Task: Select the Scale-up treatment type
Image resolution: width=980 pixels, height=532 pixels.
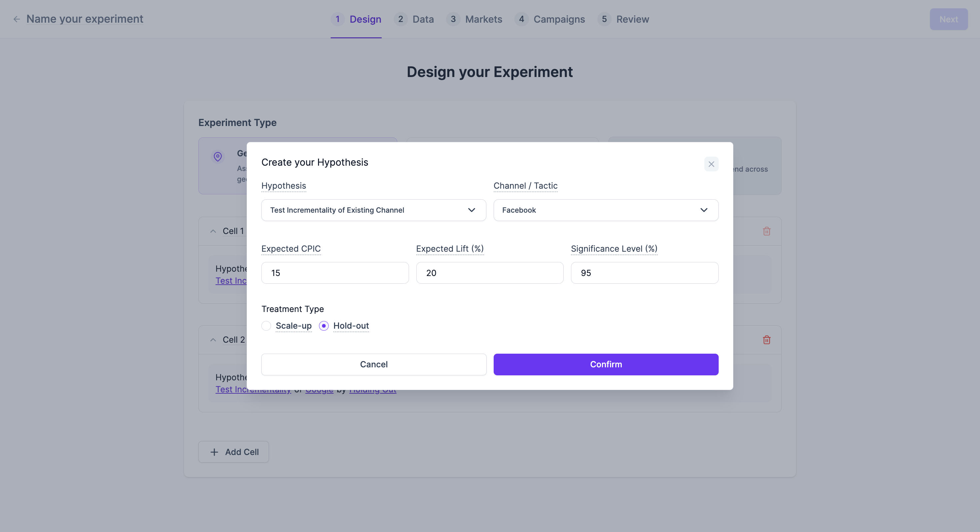Action: click(266, 326)
